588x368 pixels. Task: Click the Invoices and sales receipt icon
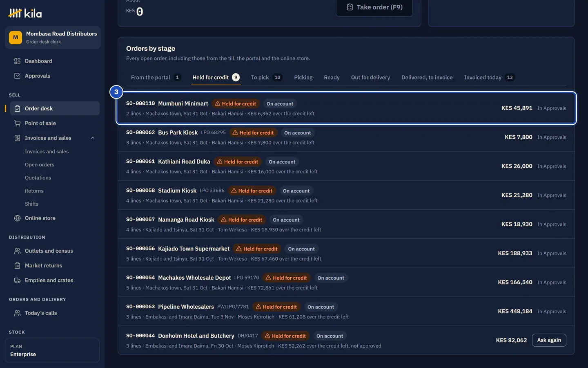point(17,138)
